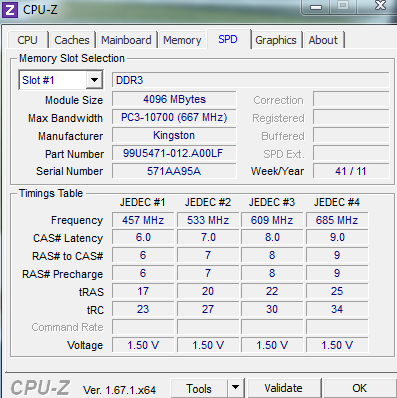Click the empty SPD Ext. field
Viewport: 397px width, 398px height.
[351, 153]
